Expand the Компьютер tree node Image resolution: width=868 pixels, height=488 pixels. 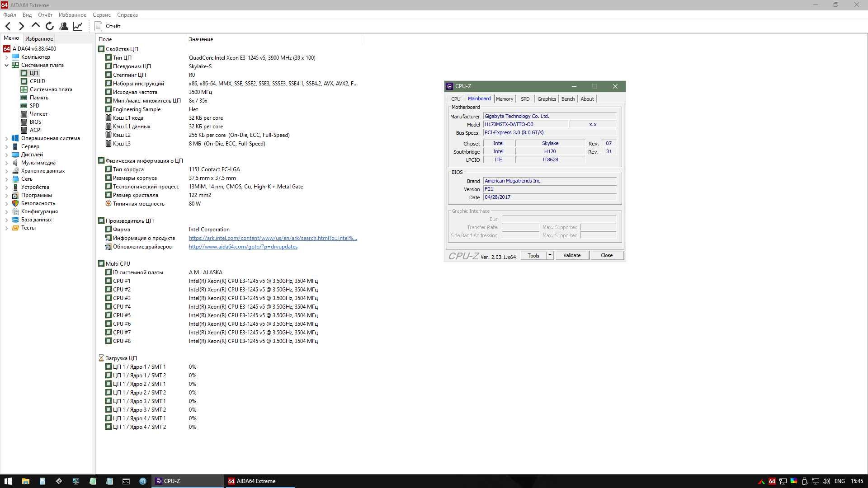(6, 57)
